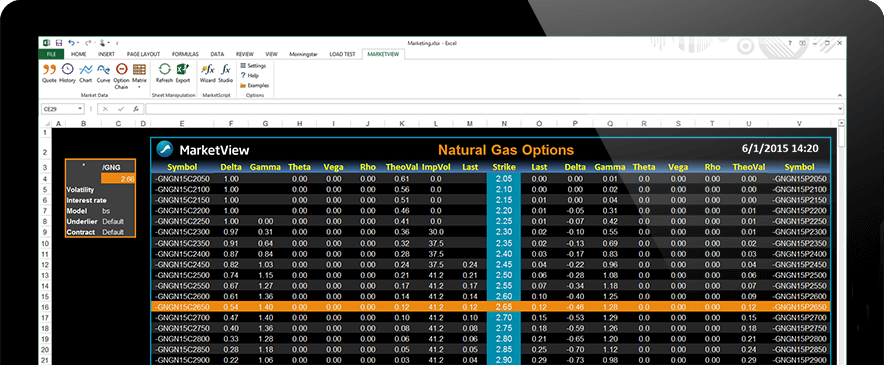Image resolution: width=884 pixels, height=365 pixels.
Task: Open the Curve tool
Action: click(103, 73)
